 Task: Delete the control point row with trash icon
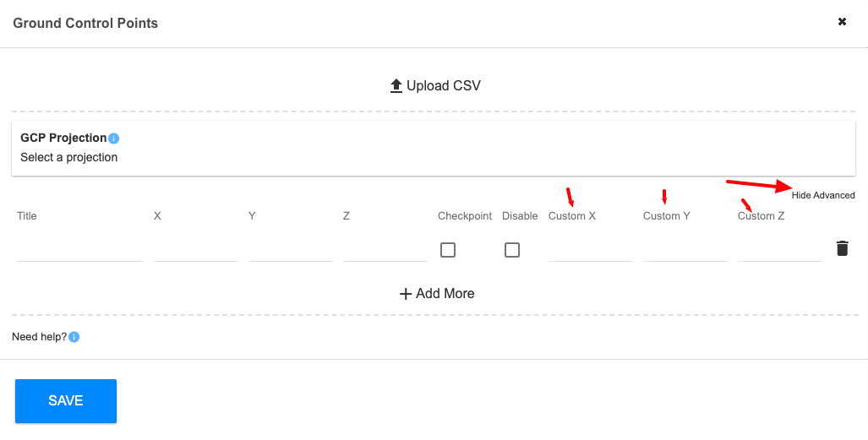pos(842,248)
